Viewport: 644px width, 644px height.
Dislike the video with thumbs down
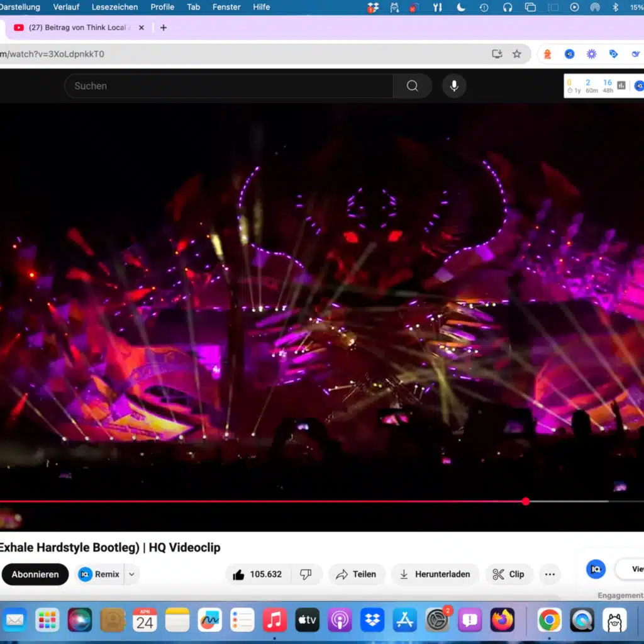coord(306,574)
